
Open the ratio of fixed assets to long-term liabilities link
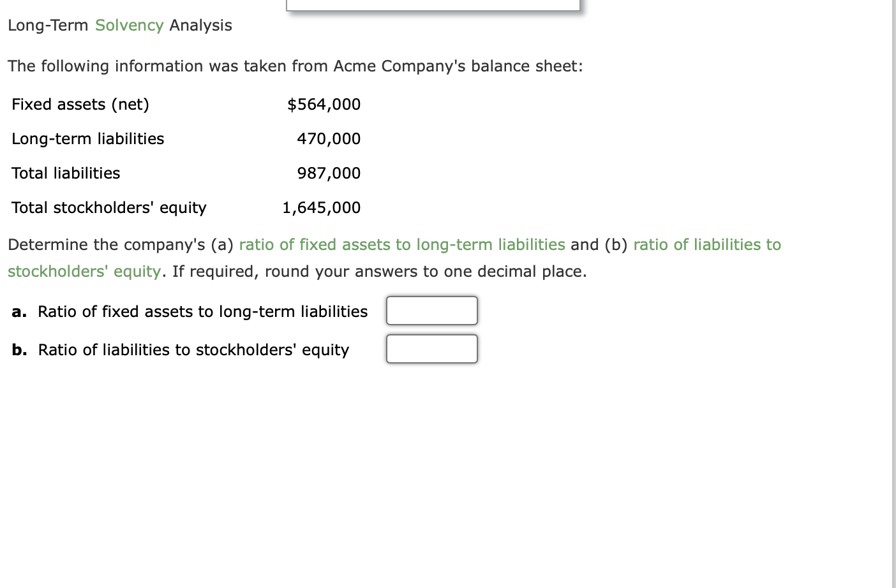tap(401, 244)
